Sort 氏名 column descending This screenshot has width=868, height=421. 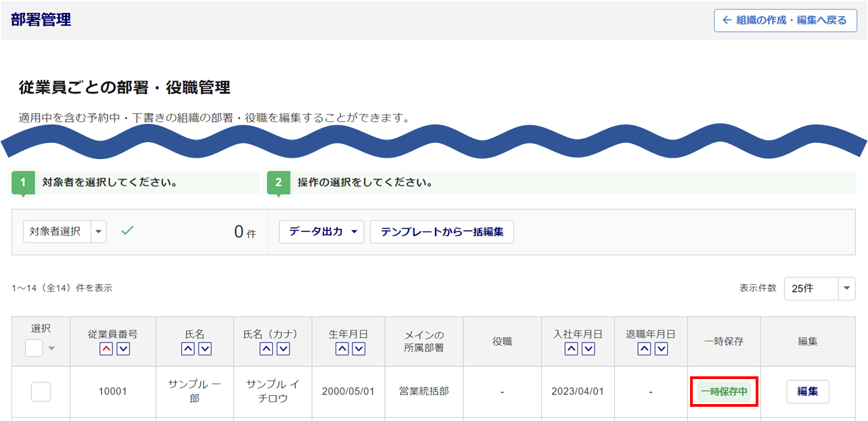(204, 349)
